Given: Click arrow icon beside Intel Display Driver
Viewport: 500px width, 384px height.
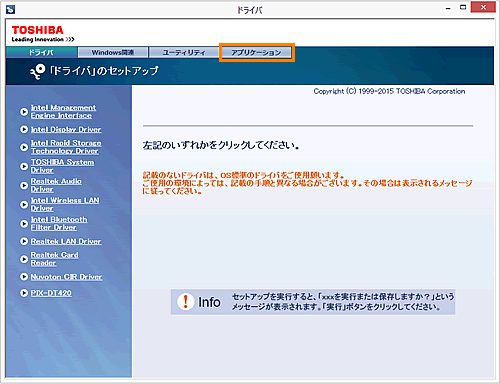Looking at the screenshot, I should click(24, 129).
